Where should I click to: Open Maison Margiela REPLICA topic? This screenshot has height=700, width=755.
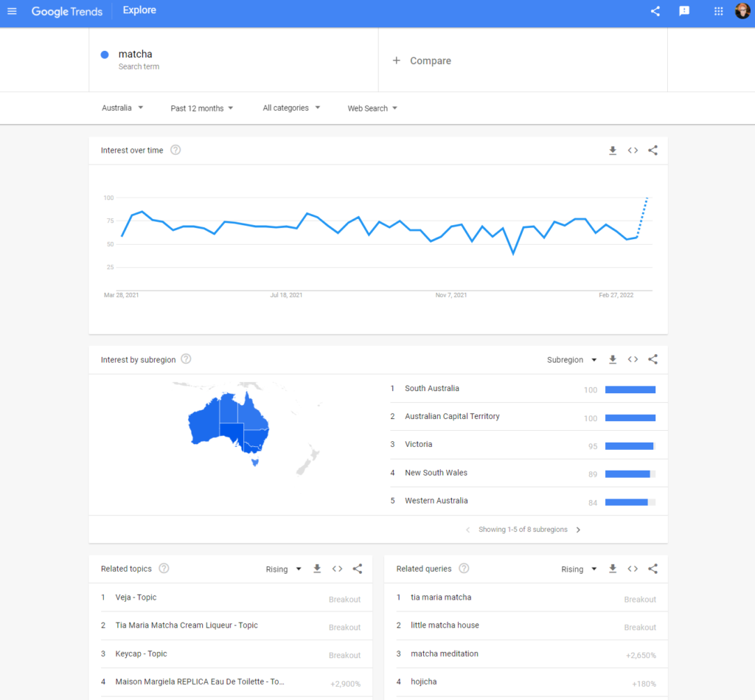[200, 682]
